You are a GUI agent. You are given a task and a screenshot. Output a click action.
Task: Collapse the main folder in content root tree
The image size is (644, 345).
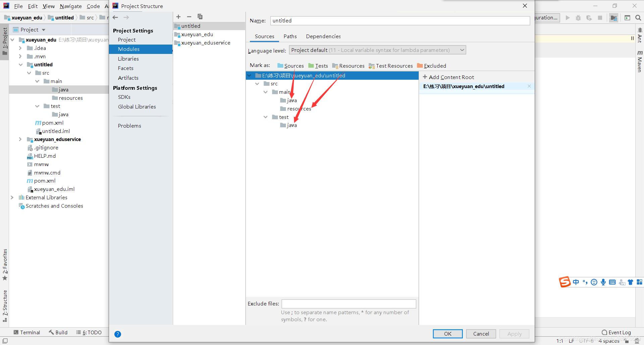266,92
